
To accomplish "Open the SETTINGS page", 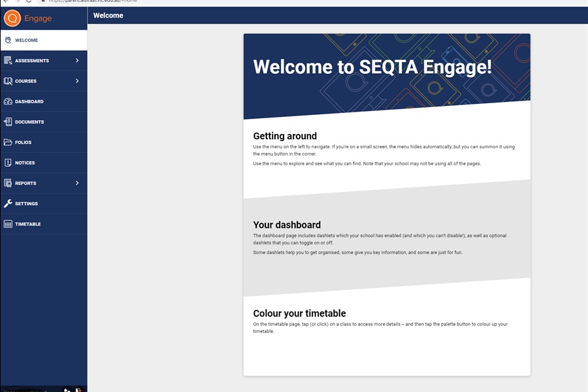I will pyautogui.click(x=44, y=203).
